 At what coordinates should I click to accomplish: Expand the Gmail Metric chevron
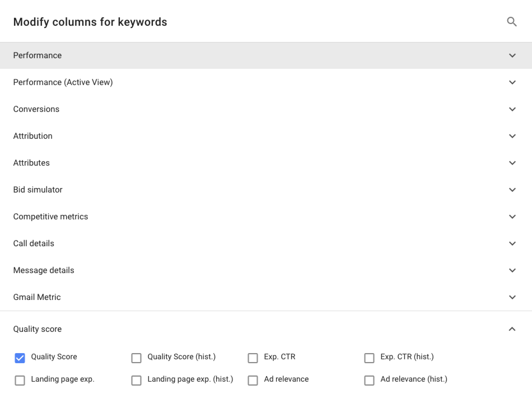[x=512, y=297]
